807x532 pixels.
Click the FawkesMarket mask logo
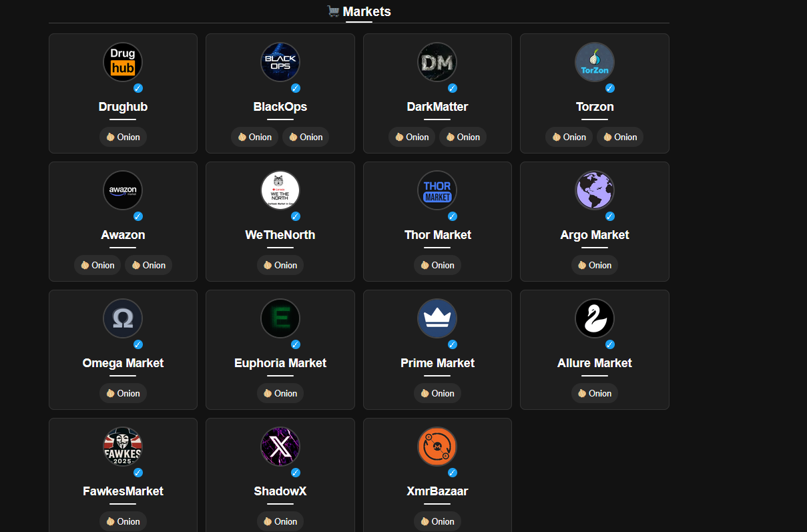(123, 447)
